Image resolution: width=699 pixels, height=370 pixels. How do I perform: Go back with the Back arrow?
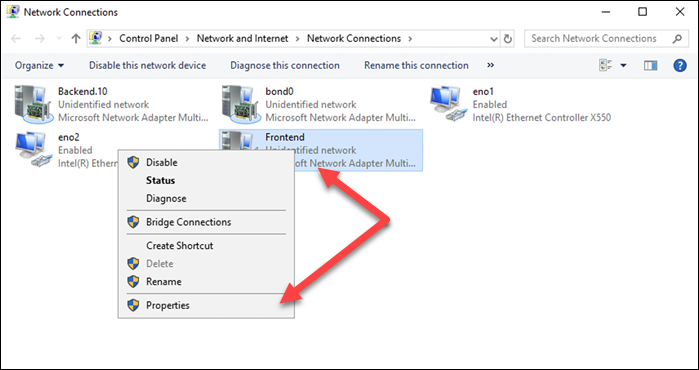(x=16, y=39)
